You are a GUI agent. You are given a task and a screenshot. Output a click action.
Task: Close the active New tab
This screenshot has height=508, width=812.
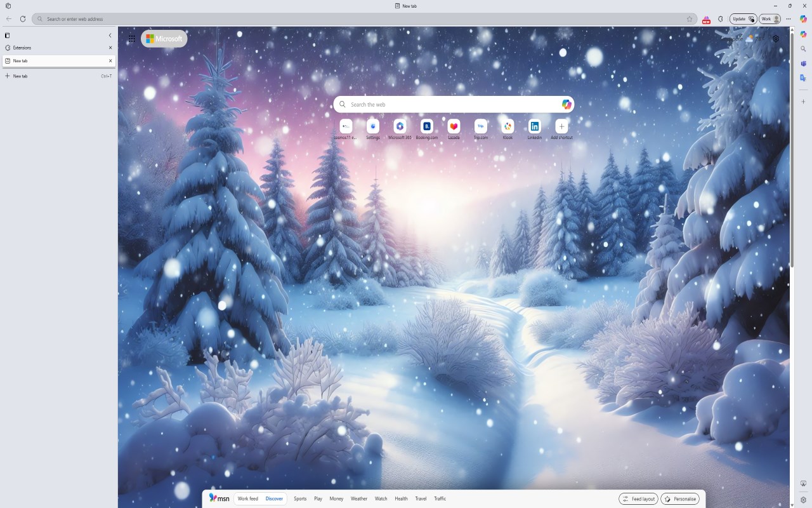(x=110, y=61)
